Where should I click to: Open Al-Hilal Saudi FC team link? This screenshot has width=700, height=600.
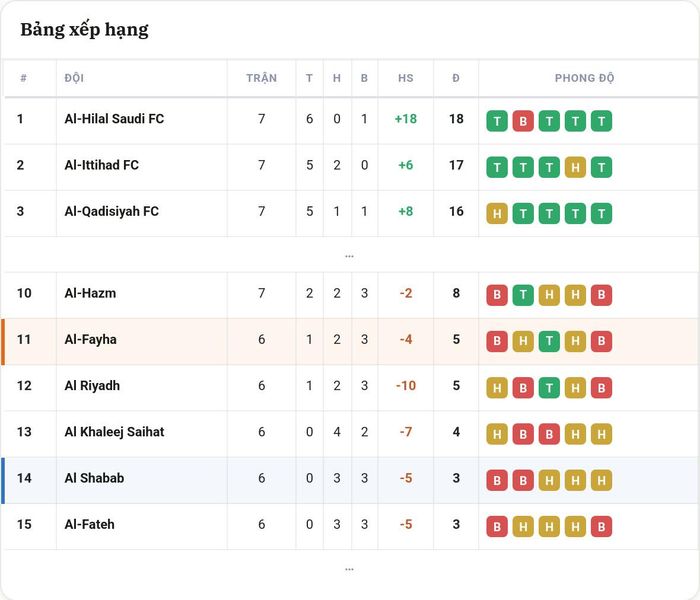tap(114, 119)
